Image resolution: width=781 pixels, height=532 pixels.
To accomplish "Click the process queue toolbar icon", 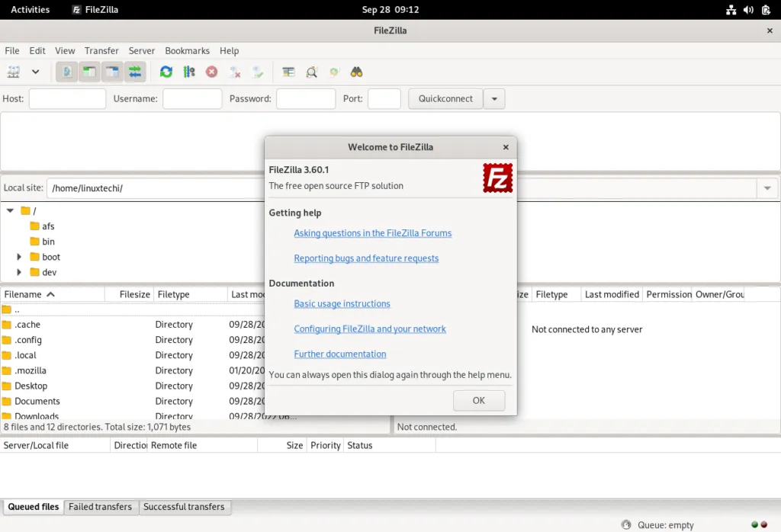I will click(x=188, y=72).
